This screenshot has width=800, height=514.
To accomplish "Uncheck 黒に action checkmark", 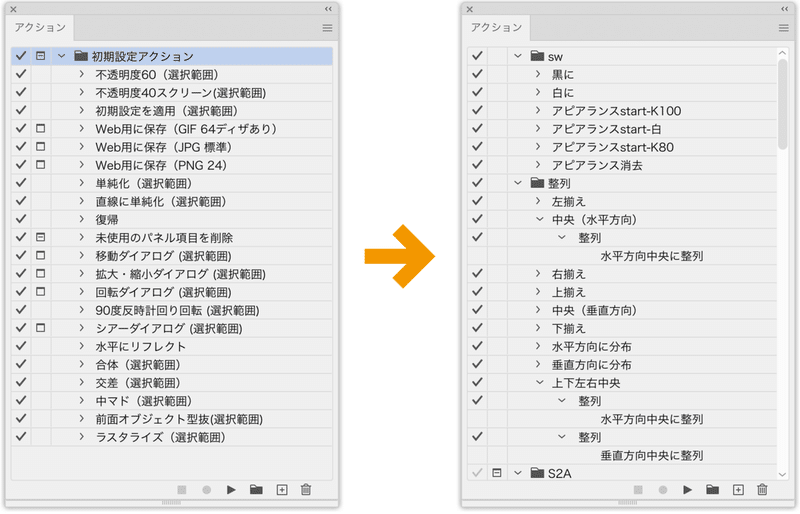I will 477,74.
